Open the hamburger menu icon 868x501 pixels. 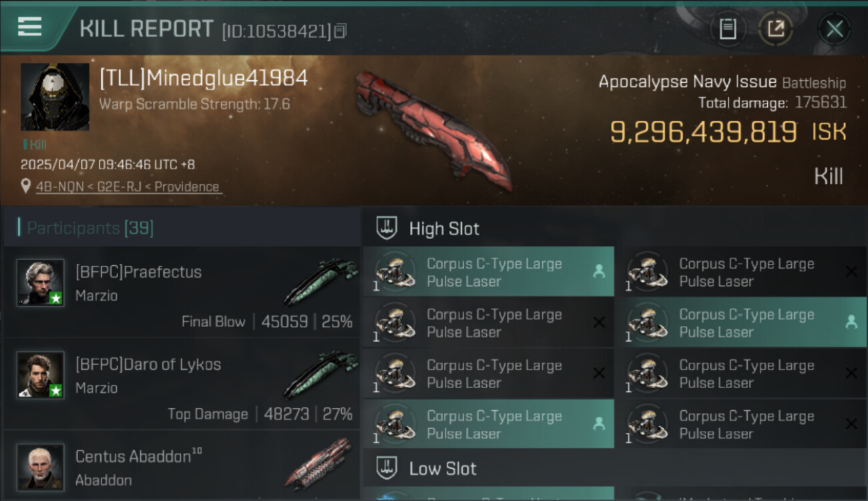click(29, 27)
